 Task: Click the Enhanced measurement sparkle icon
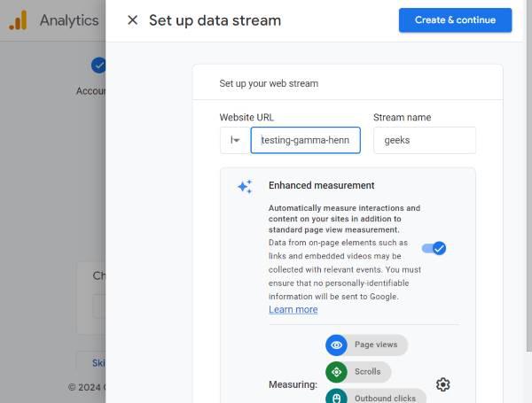pyautogui.click(x=245, y=186)
